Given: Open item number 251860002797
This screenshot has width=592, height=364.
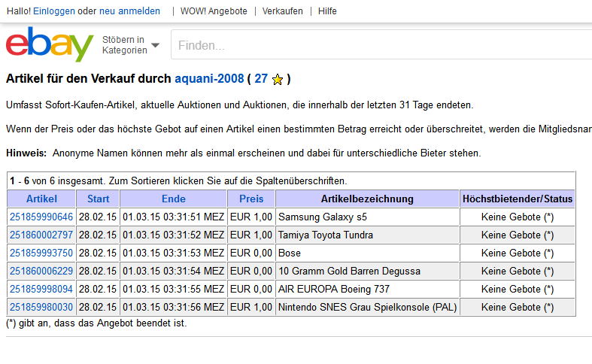Looking at the screenshot, I should point(41,235).
